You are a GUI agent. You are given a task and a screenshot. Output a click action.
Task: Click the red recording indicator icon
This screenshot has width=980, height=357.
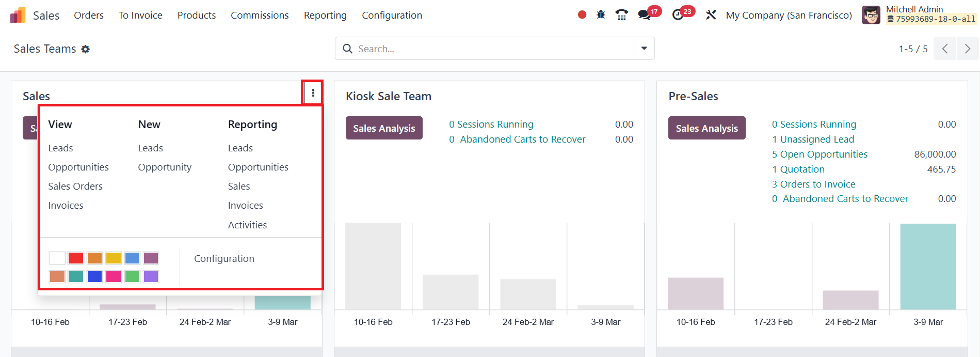pyautogui.click(x=582, y=15)
